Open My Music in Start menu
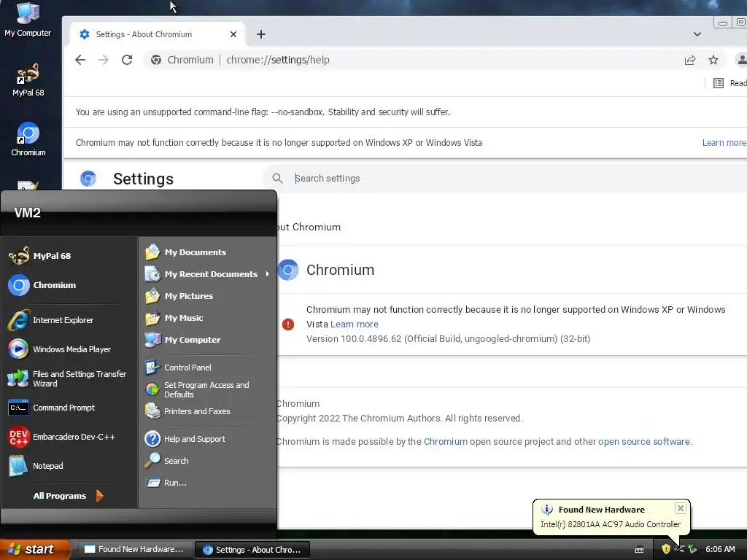 point(208,318)
